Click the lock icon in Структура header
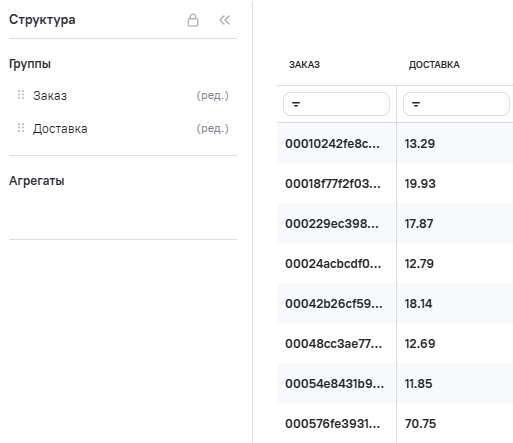 (193, 20)
